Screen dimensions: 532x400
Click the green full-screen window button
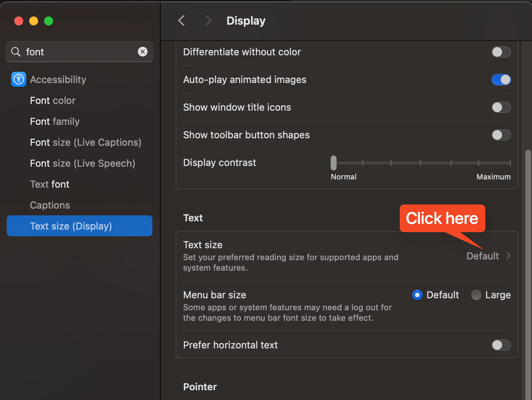(49, 21)
